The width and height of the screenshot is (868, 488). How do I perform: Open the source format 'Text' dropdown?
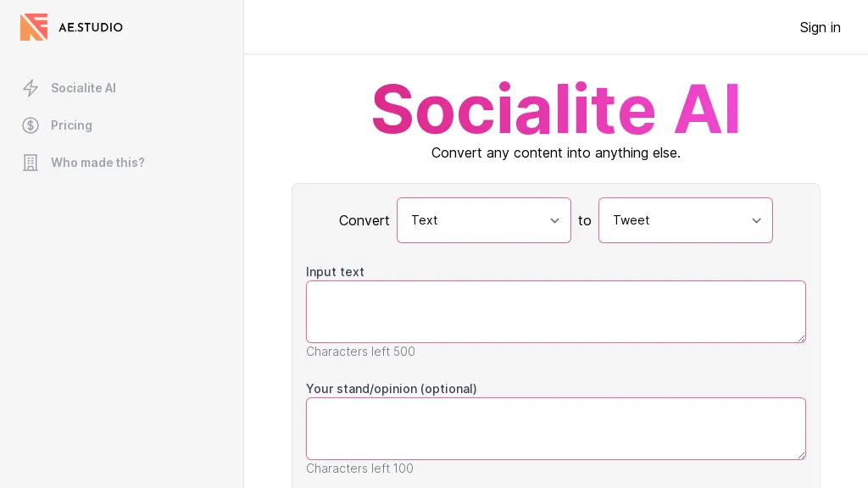pyautogui.click(x=483, y=220)
